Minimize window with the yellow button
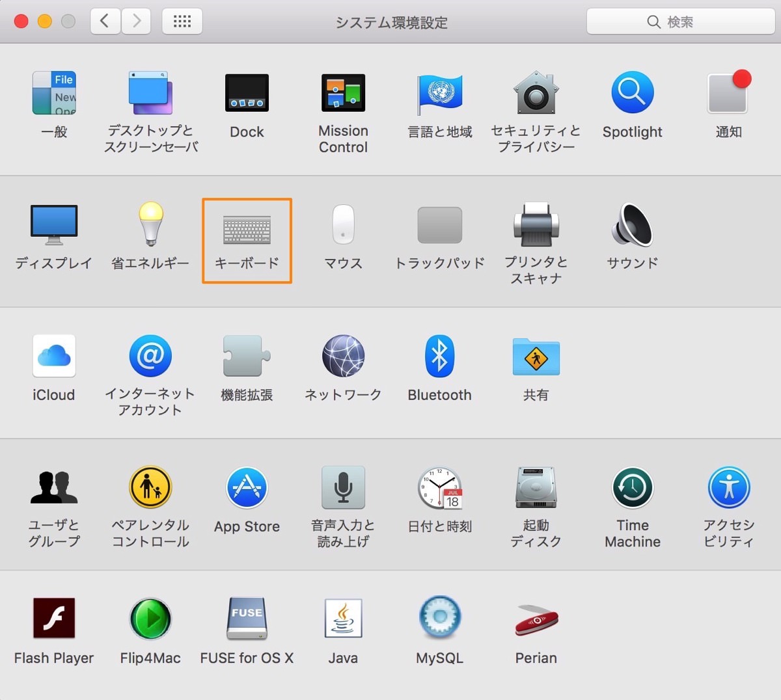Viewport: 781px width, 700px height. 45,21
